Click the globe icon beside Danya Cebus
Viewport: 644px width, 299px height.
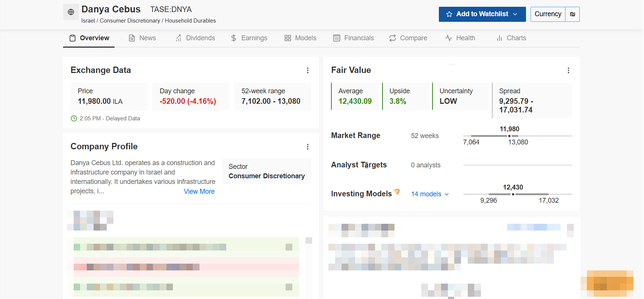point(71,12)
